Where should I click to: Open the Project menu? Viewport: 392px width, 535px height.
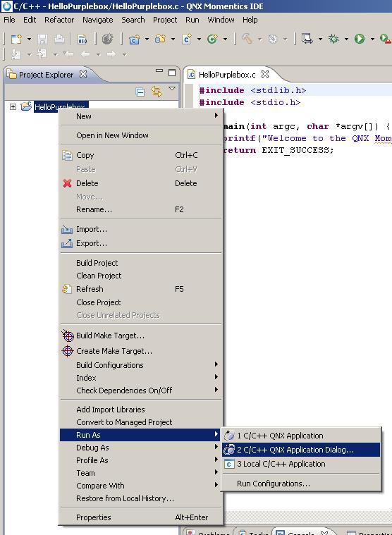[x=165, y=20]
